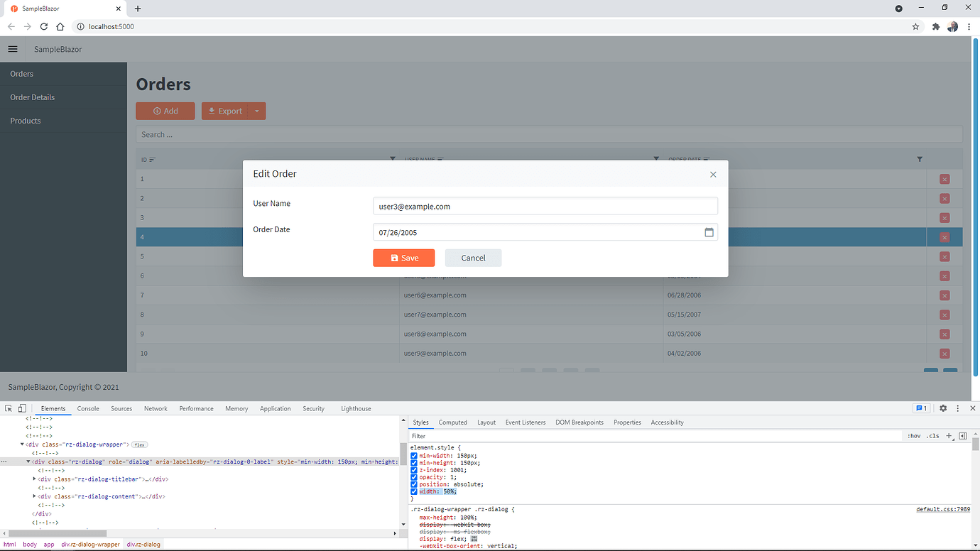The width and height of the screenshot is (980, 551).
Task: Toggle the device toolbar in DevTools
Action: tap(22, 408)
